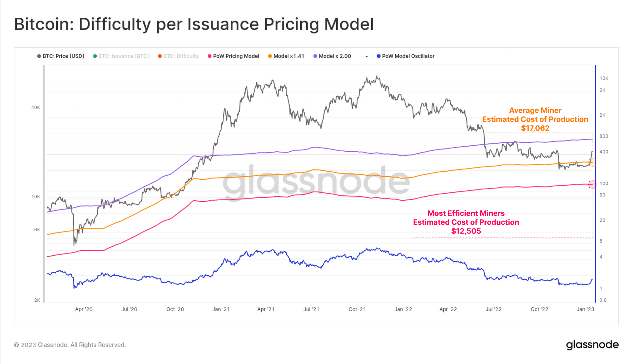This screenshot has width=632, height=364.
Task: Hide the PoW Pricing Model series
Action: [234, 56]
